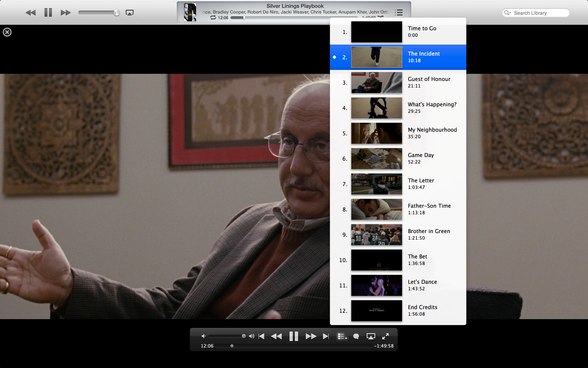Open the Up Next list icon
The height and width of the screenshot is (368, 588).
coord(399,12)
